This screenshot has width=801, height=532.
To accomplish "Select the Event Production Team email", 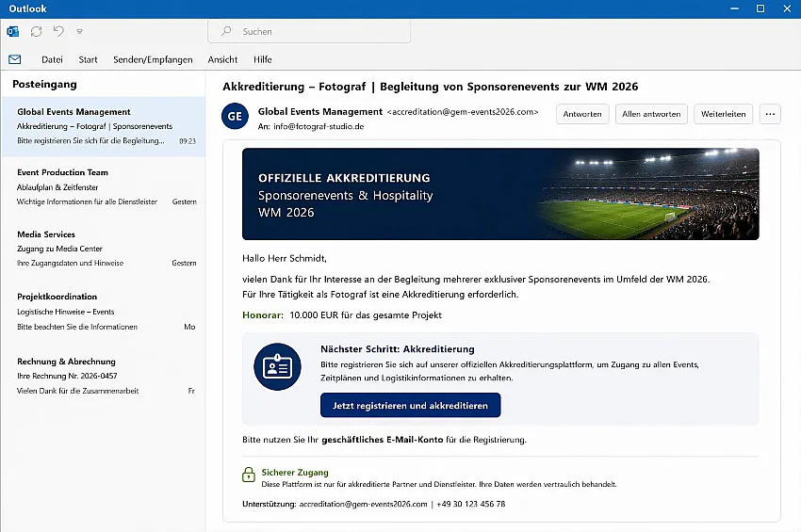I will tap(104, 186).
